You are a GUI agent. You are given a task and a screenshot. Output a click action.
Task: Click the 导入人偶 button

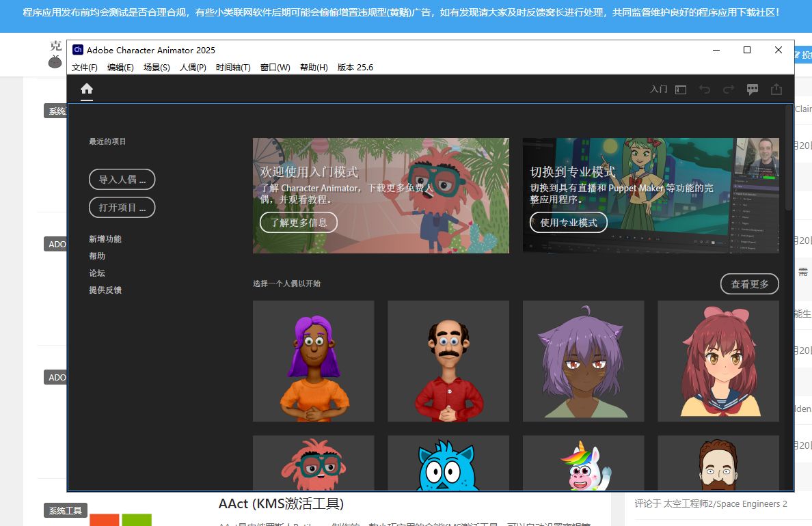122,179
